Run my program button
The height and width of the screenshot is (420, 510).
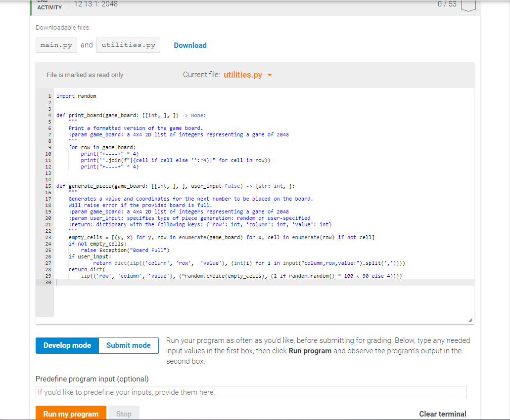[x=71, y=413]
